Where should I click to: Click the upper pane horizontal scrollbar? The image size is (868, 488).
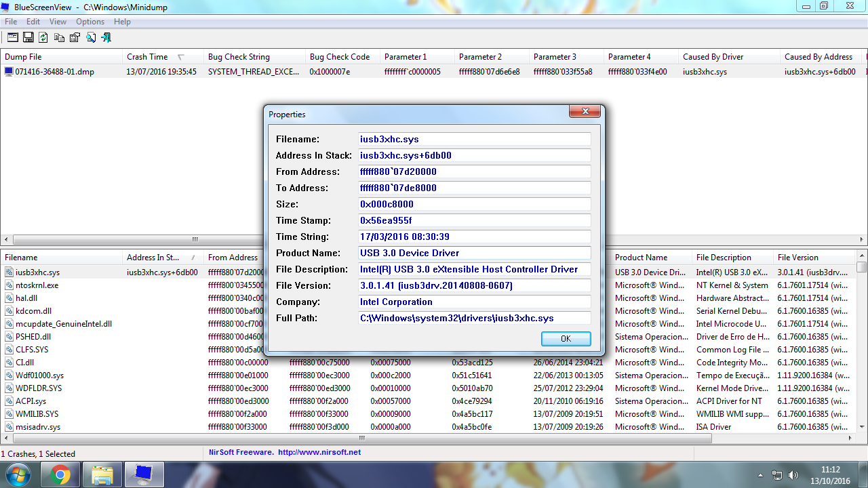point(434,239)
